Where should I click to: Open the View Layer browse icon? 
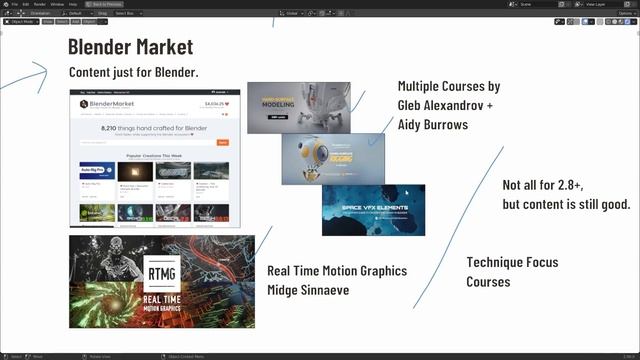pyautogui.click(x=579, y=4)
